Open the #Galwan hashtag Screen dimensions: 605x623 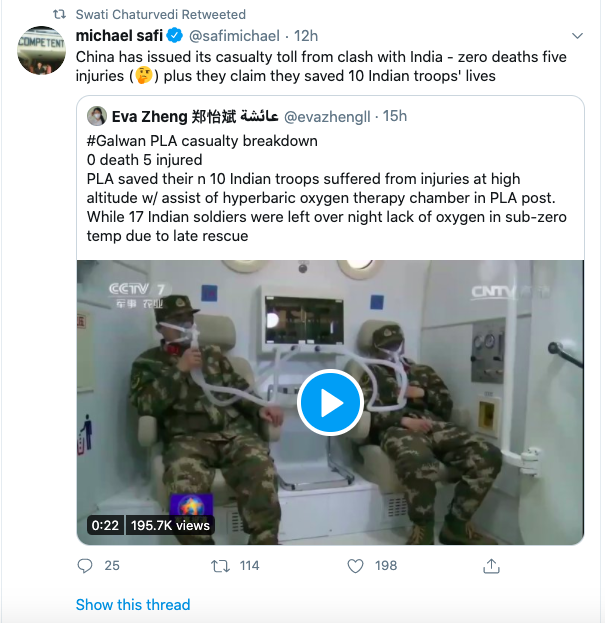tap(118, 140)
